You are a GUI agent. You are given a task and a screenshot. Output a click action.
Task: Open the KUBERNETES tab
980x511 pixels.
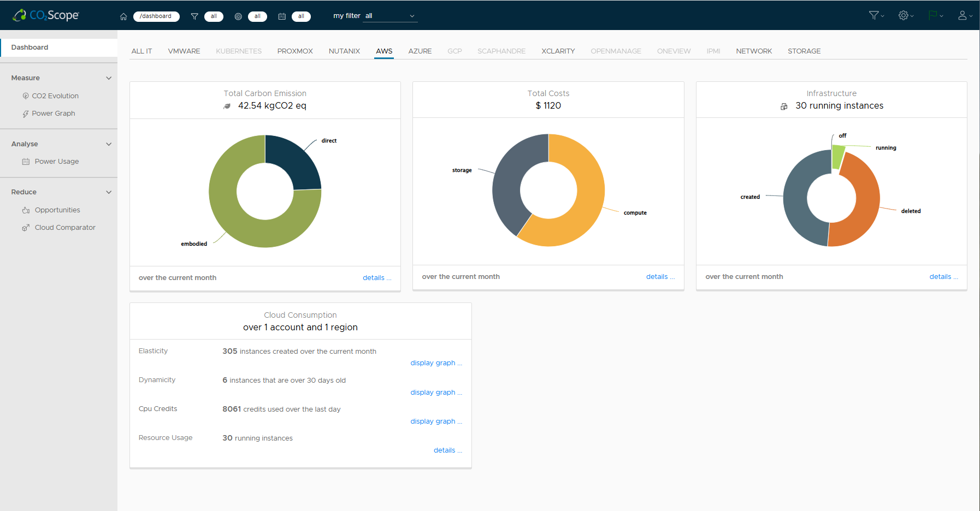tap(239, 51)
